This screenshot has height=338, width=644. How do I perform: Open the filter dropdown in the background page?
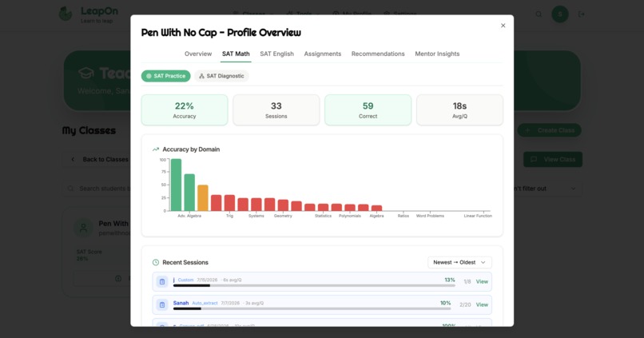click(547, 189)
